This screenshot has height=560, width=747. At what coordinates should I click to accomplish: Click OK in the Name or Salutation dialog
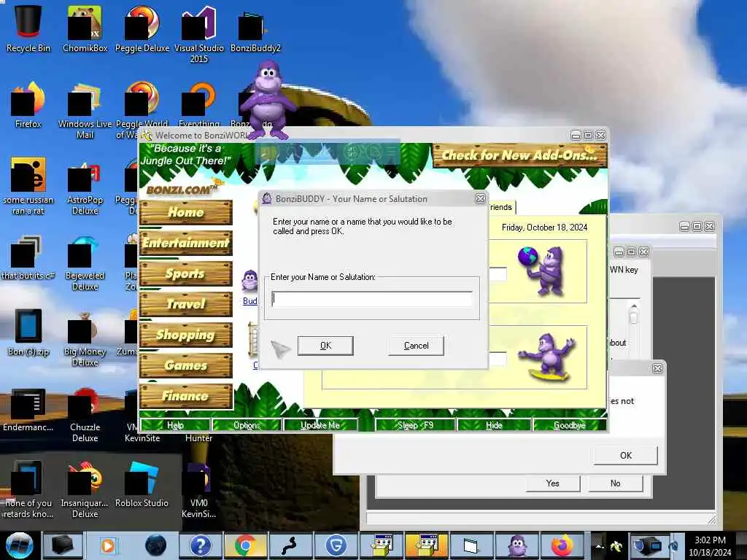pyautogui.click(x=325, y=346)
